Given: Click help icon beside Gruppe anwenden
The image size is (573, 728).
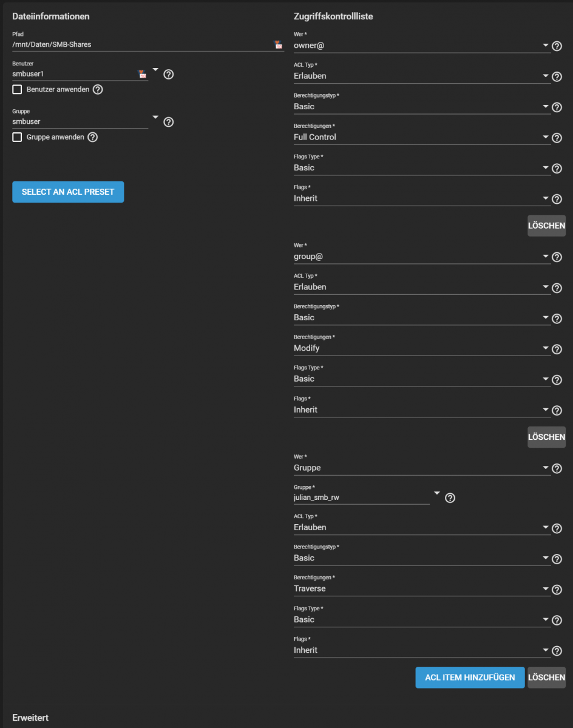Looking at the screenshot, I should click(92, 137).
